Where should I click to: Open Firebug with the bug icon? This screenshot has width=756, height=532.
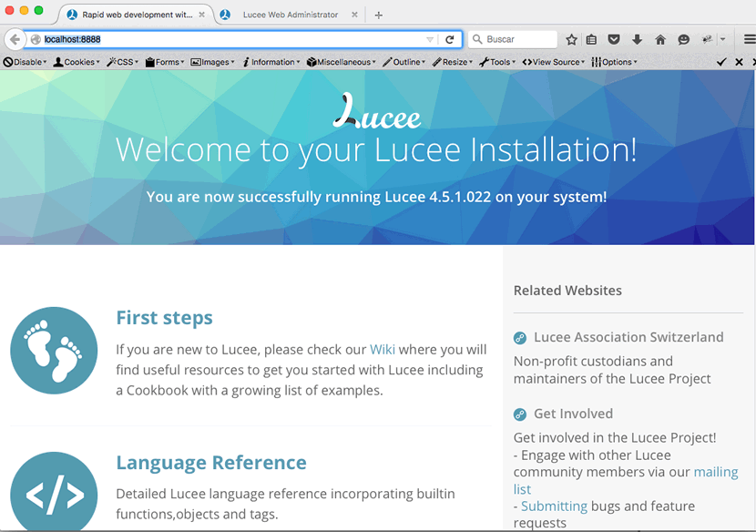coord(708,39)
